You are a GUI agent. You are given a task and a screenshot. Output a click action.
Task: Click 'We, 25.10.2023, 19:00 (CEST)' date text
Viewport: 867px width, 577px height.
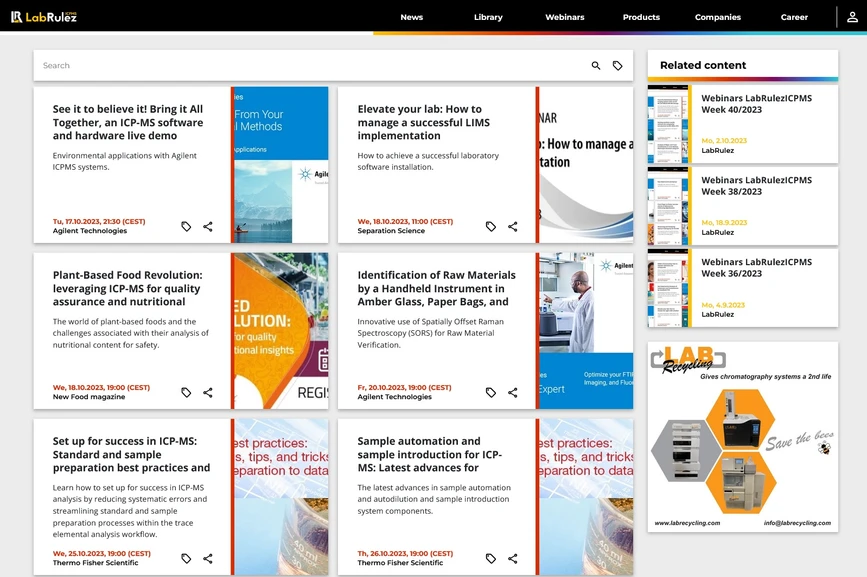102,553
